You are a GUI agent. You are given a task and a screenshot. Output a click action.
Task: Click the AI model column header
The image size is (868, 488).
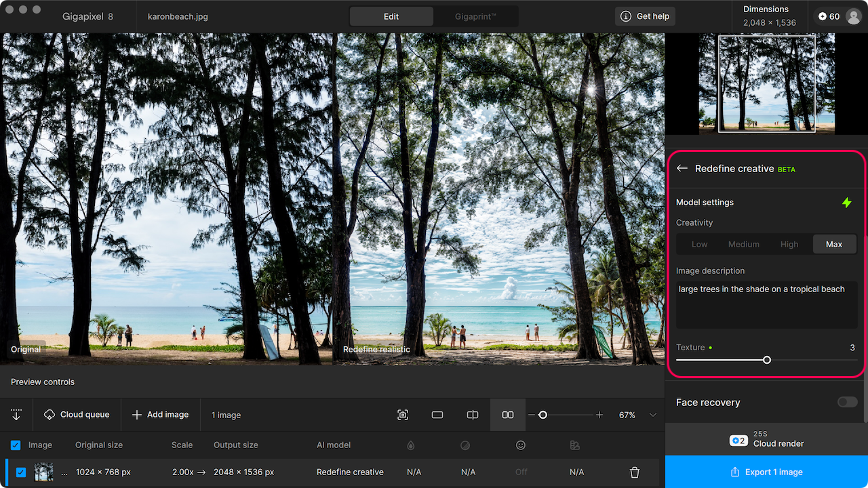pos(334,445)
